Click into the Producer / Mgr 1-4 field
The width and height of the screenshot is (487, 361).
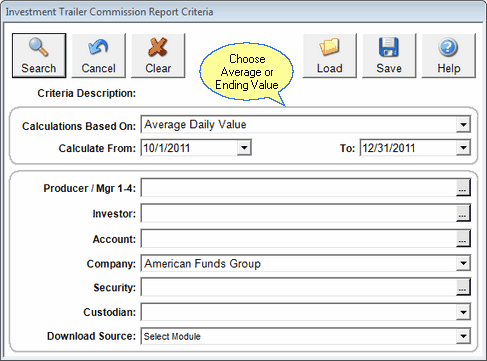[x=299, y=188]
